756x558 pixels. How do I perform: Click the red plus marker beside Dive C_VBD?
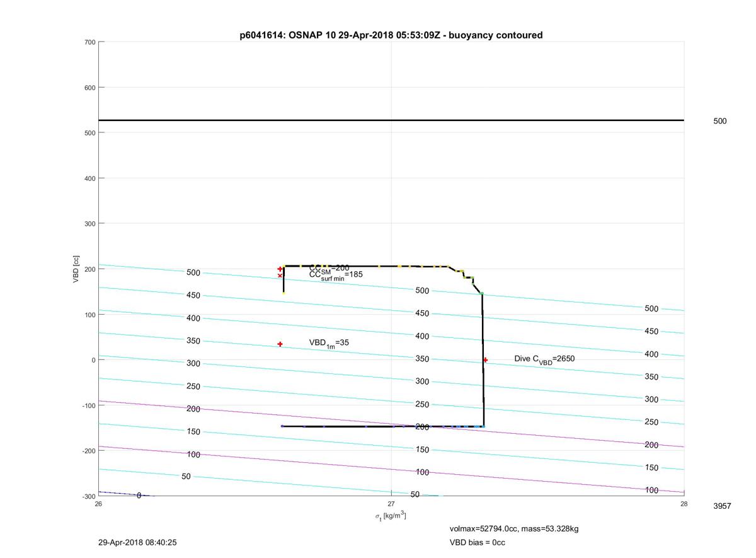coord(485,360)
